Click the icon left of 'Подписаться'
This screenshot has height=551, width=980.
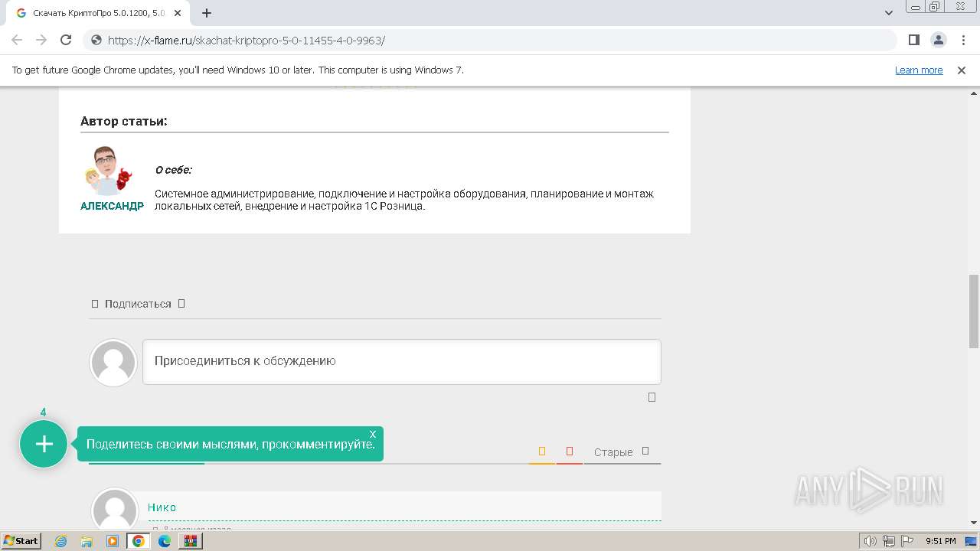click(x=95, y=304)
